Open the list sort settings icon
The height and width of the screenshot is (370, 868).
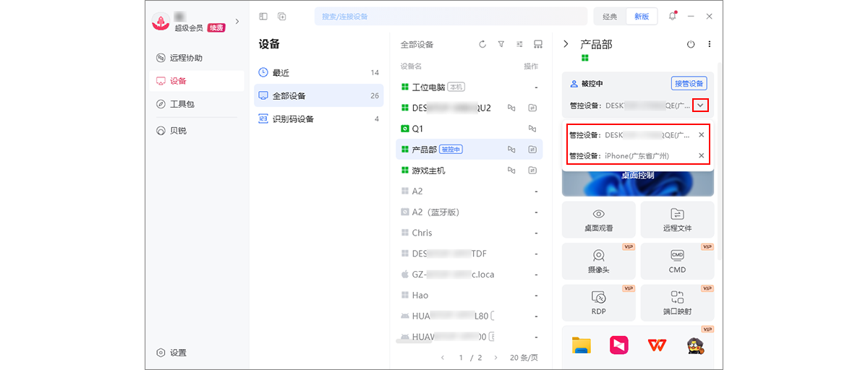point(519,44)
